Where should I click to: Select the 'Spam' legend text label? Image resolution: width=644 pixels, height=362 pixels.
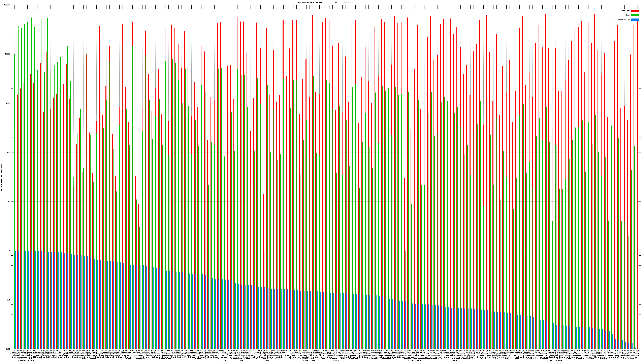tap(628, 15)
